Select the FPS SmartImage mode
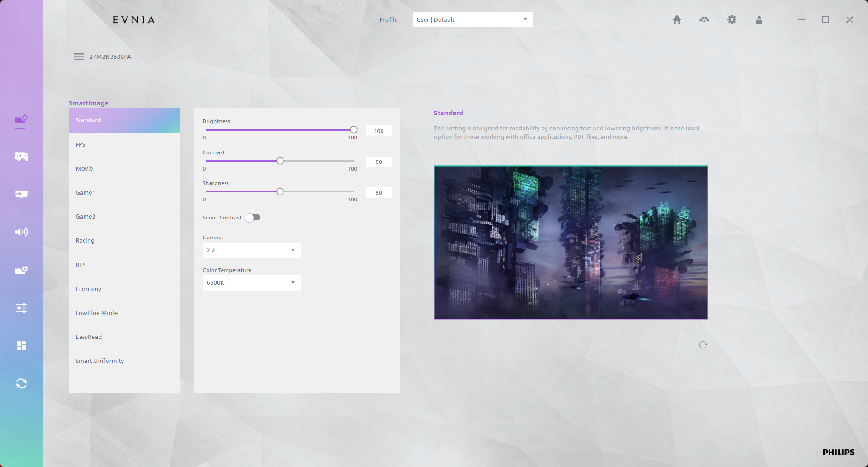The width and height of the screenshot is (868, 467). tap(80, 145)
